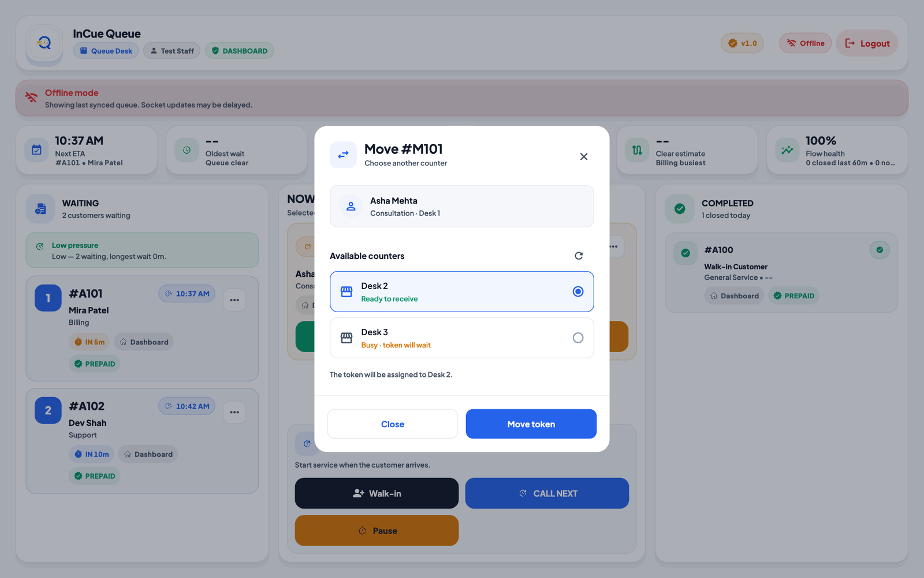Click the offline mode wifi-off banner icon
The height and width of the screenshot is (578, 924).
click(31, 98)
